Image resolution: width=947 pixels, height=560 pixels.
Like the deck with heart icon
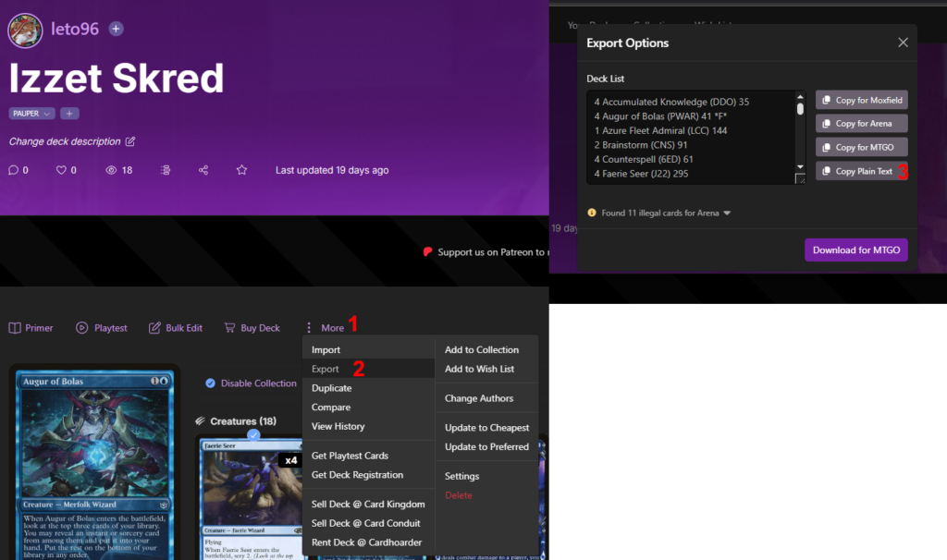[x=62, y=170]
